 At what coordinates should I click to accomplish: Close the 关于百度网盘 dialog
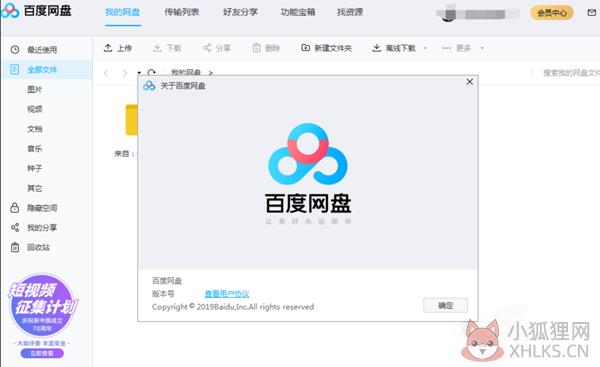(470, 82)
